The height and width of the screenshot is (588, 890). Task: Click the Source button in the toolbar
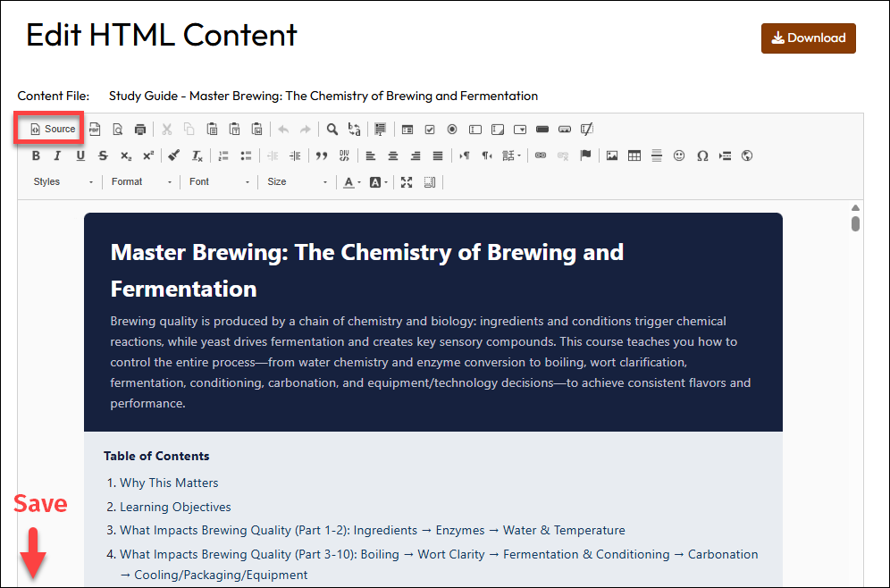pos(53,129)
